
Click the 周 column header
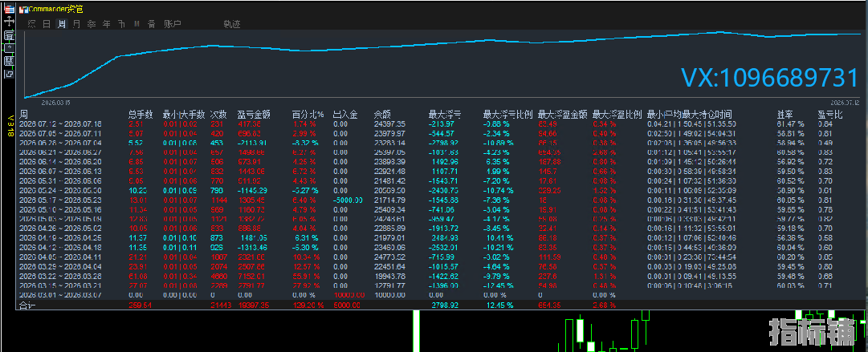[x=24, y=115]
